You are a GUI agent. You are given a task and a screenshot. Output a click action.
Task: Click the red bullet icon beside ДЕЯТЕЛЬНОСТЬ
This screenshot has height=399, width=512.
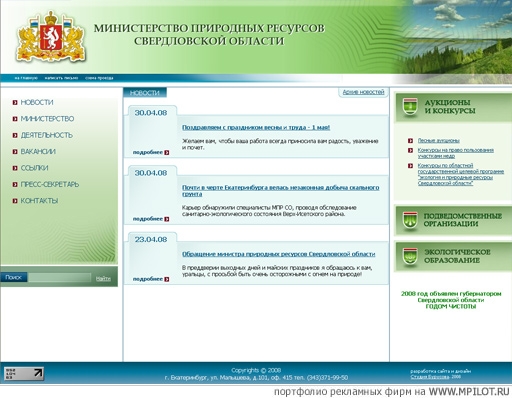click(x=15, y=135)
